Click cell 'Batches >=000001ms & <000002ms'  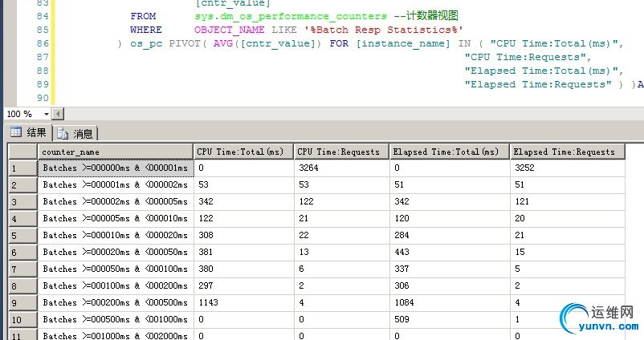(116, 184)
